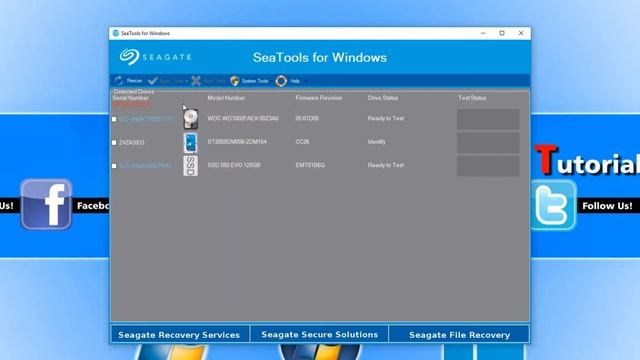Viewport: 640px width, 360px height.
Task: Expand the Basic Tests dropdown arrow
Action: point(187,81)
